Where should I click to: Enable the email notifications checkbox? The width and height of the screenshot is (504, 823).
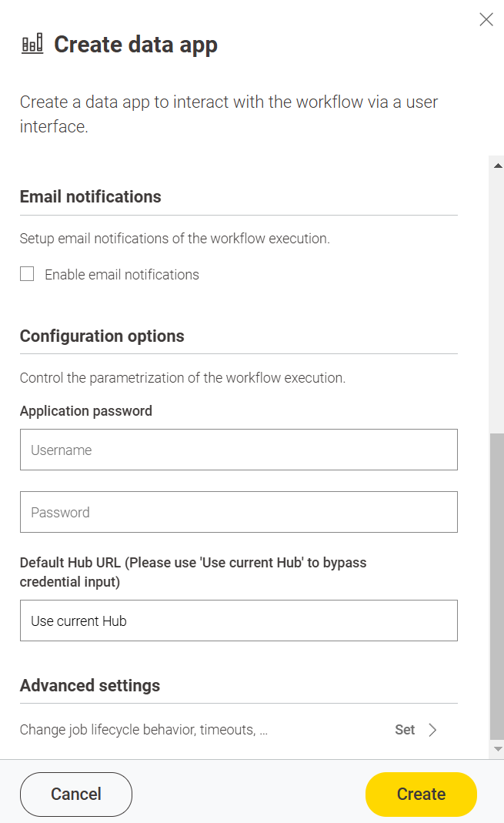pyautogui.click(x=27, y=274)
